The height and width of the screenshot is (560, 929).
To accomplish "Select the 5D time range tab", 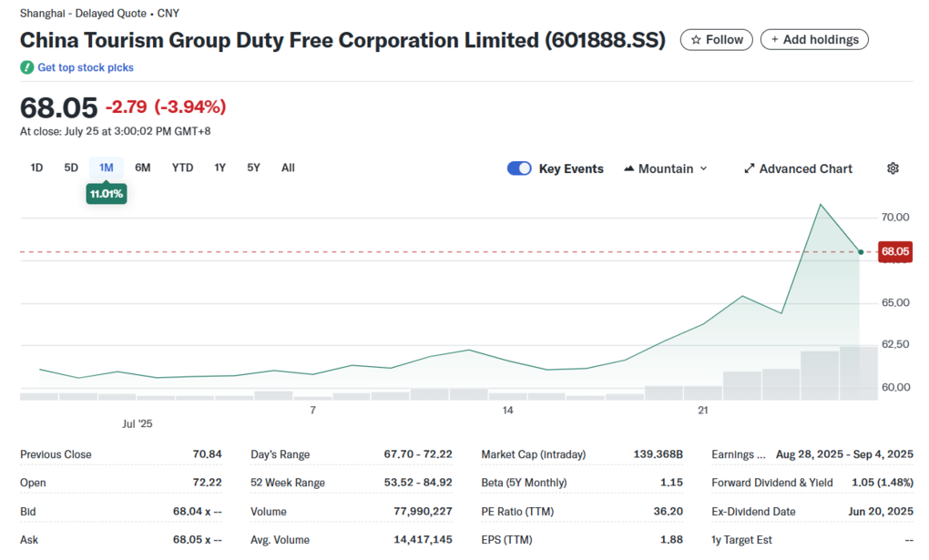I will coord(71,168).
